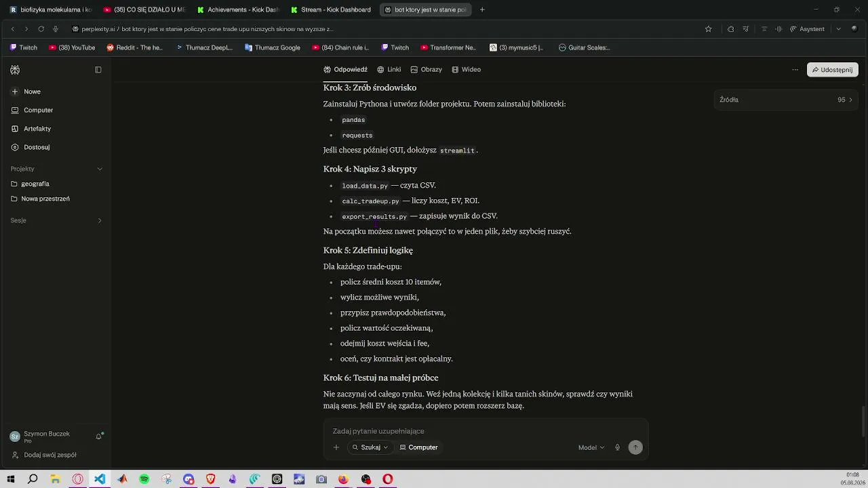The height and width of the screenshot is (488, 868).
Task: Toggle the Computer mode button in the prompt box
Action: [x=419, y=447]
